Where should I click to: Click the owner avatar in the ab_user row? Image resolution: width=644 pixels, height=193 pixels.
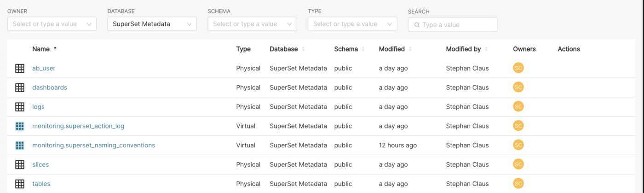(x=518, y=68)
